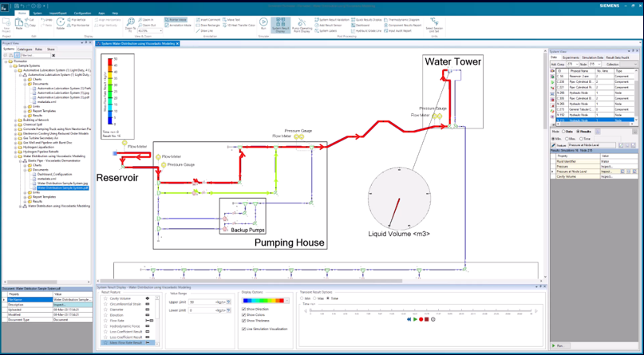Image resolution: width=644 pixels, height=355 pixels.
Task: Click Add Result Sensor
Action: click(328, 25)
